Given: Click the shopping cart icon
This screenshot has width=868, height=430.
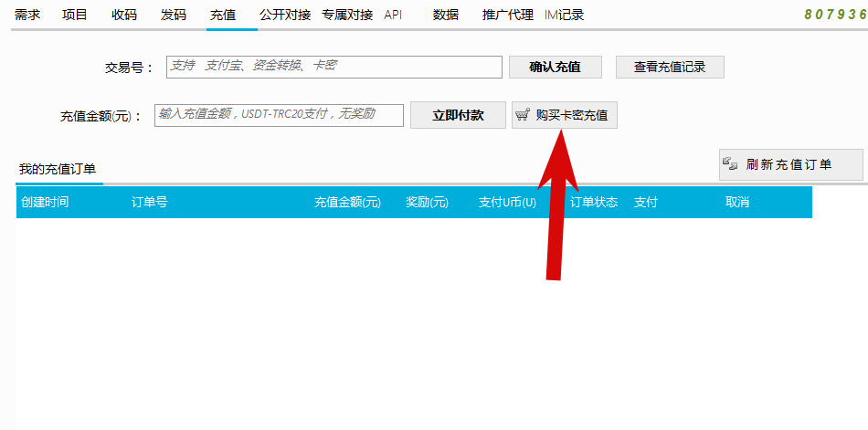Looking at the screenshot, I should (x=522, y=115).
